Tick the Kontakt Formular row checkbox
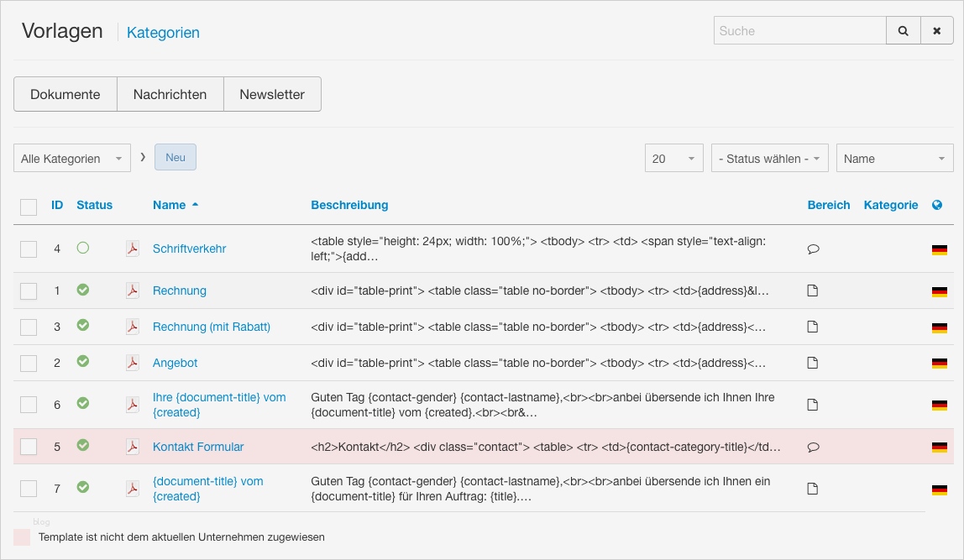Viewport: 964px width, 560px height. click(x=29, y=447)
